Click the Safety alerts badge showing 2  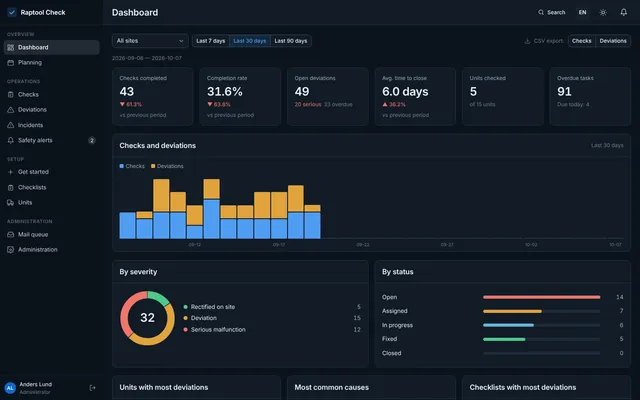click(92, 140)
